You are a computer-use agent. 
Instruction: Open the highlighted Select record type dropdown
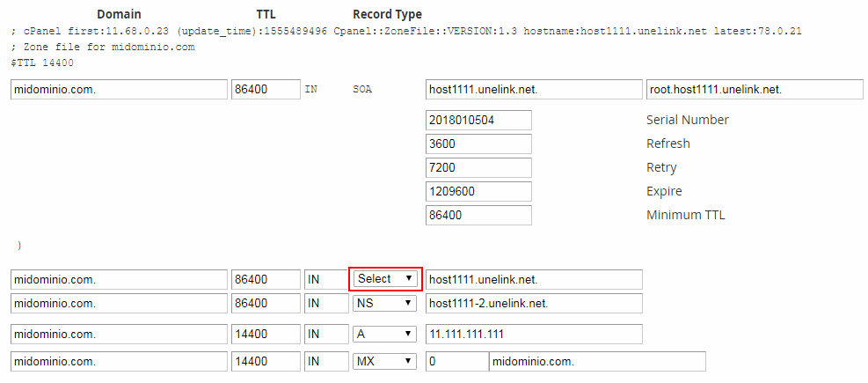click(385, 279)
